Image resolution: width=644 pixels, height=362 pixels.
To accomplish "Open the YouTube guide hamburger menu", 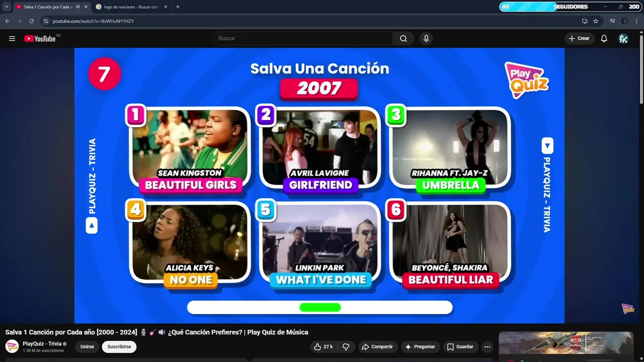I will [12, 39].
